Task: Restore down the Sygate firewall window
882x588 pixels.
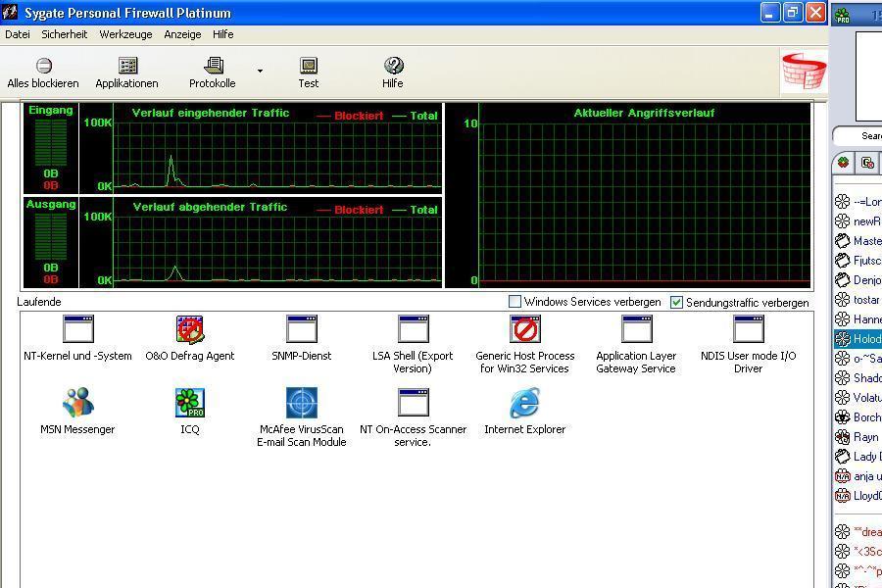Action: pos(793,13)
